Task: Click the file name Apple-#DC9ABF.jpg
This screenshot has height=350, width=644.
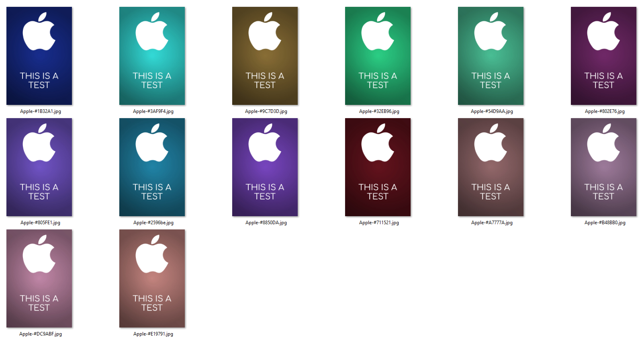Action: [41, 334]
